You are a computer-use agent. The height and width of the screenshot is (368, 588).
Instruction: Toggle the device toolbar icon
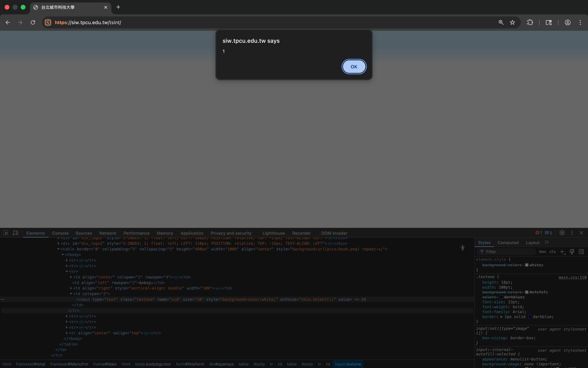tap(16, 233)
